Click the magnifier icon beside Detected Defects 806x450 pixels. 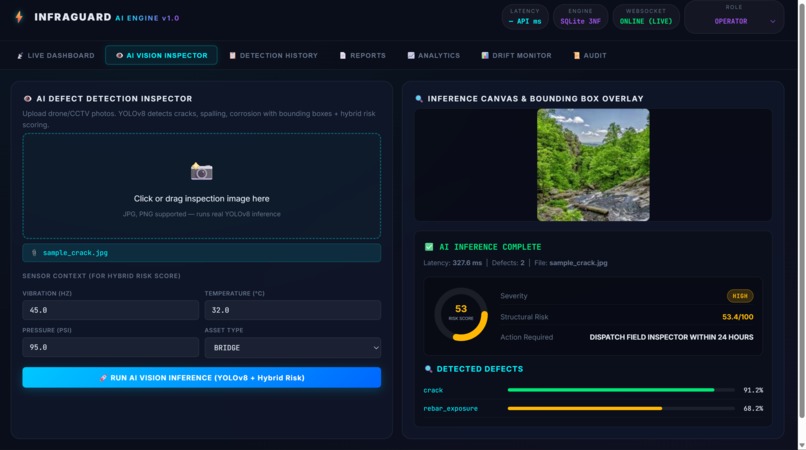tap(428, 369)
